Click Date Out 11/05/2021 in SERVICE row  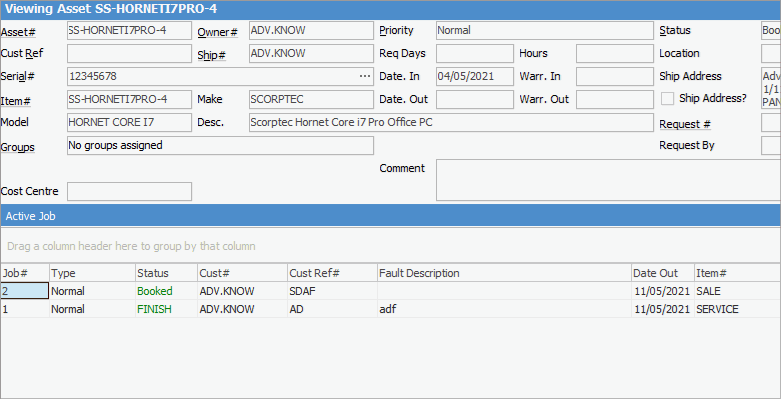[x=662, y=309]
